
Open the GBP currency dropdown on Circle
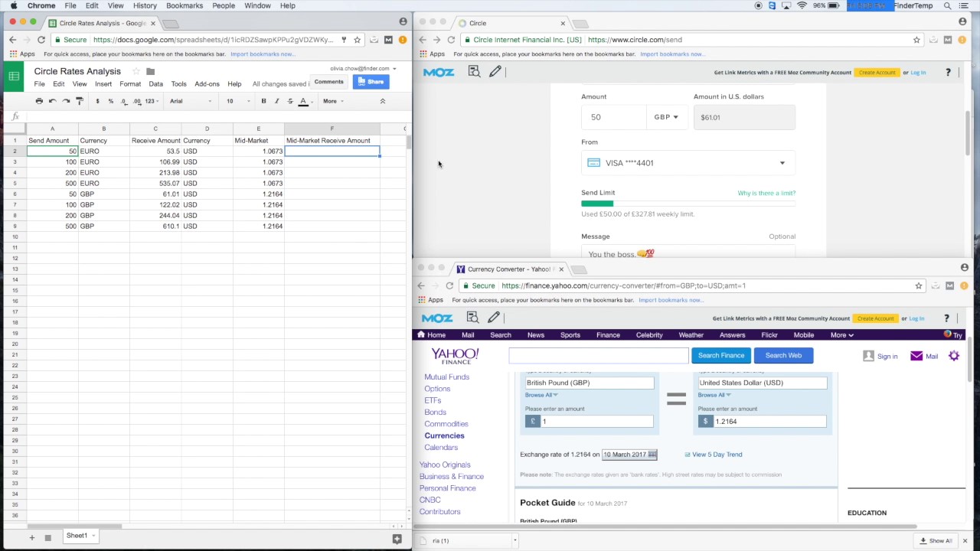666,117
